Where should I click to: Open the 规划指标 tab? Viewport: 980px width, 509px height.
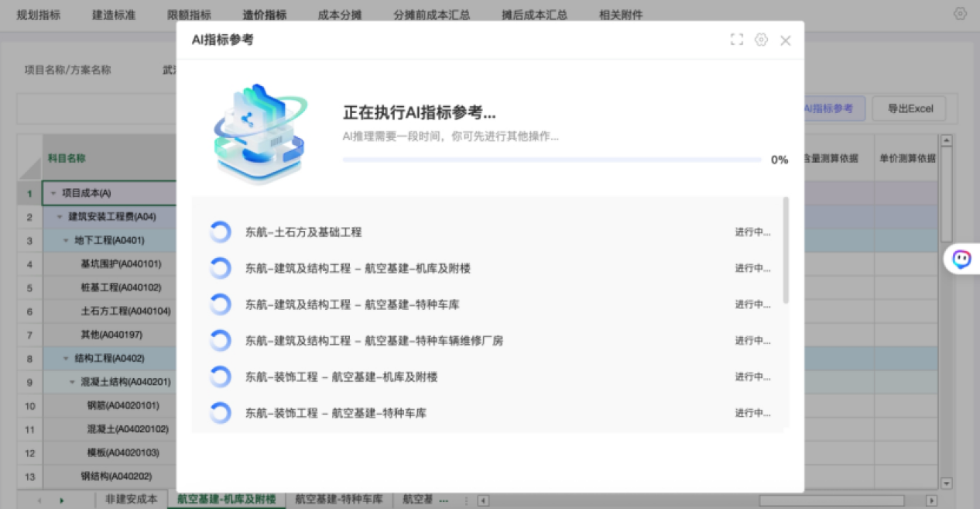pyautogui.click(x=39, y=15)
